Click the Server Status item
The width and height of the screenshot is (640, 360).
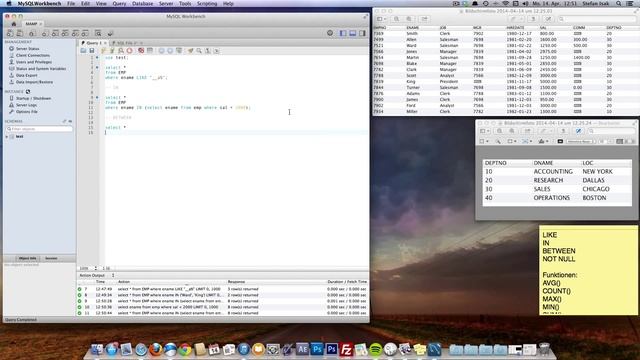27,49
